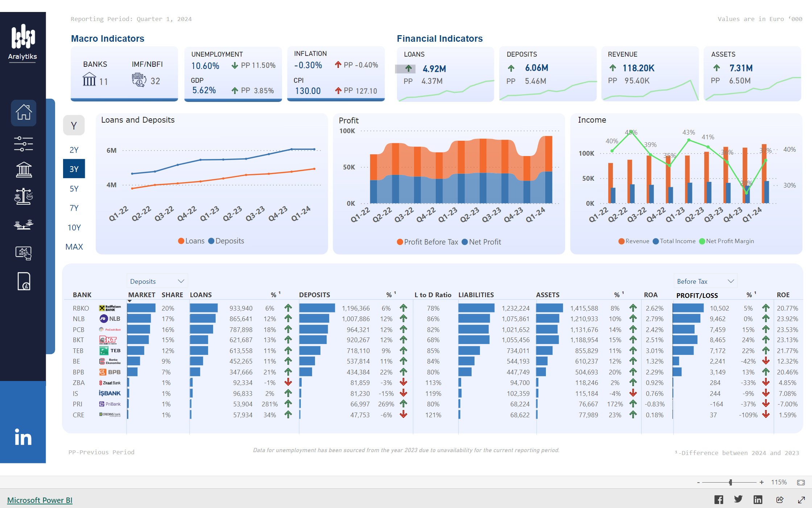Click the Aralytiks logo

tap(23, 42)
